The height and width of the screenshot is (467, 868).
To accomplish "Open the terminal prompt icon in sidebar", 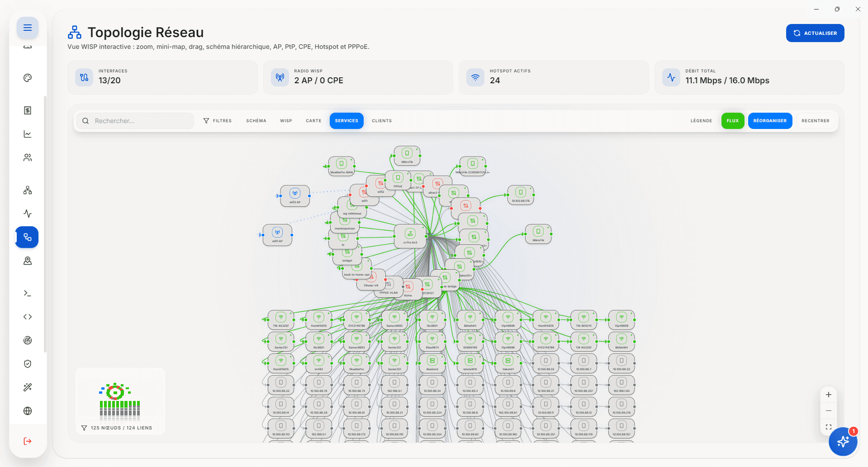I will click(28, 293).
